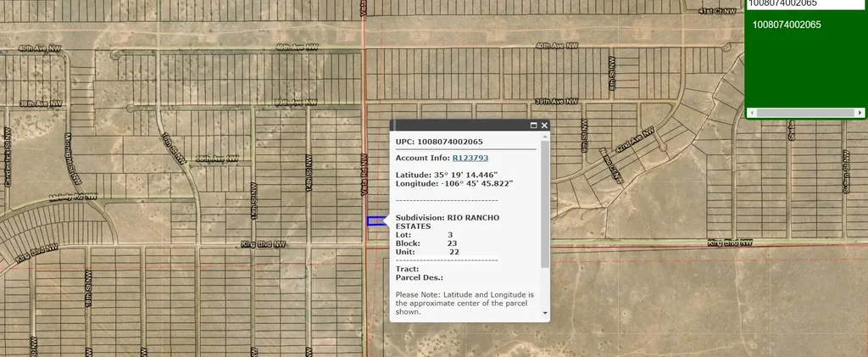Click the popup's vertical scrollbar thumb
Viewport: 868px width, 357px height.
[545, 204]
